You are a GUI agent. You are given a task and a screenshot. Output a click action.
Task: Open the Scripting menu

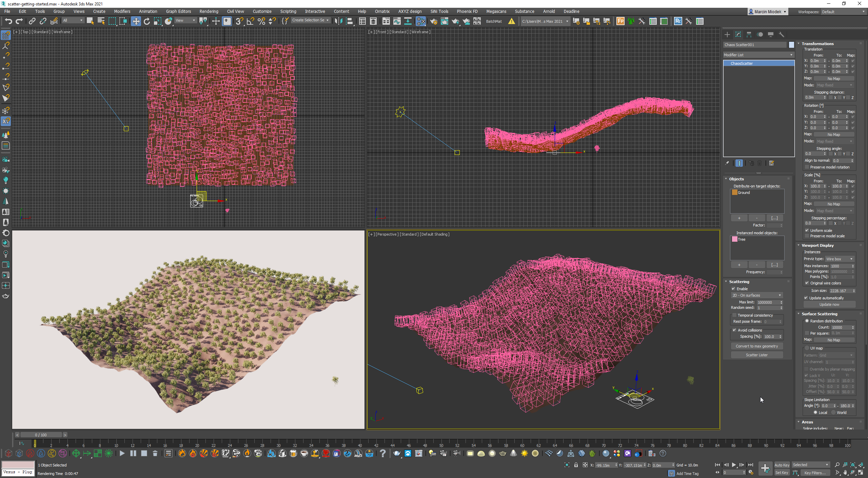[288, 11]
